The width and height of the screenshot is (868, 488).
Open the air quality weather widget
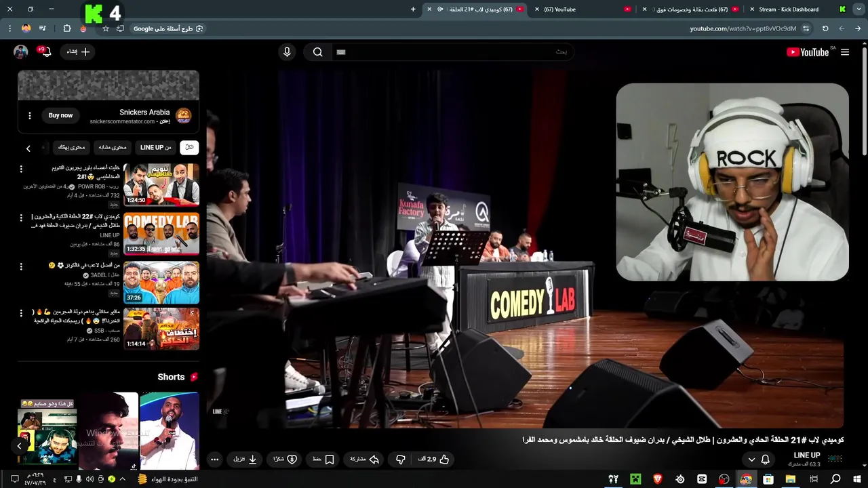pyautogui.click(x=167, y=479)
